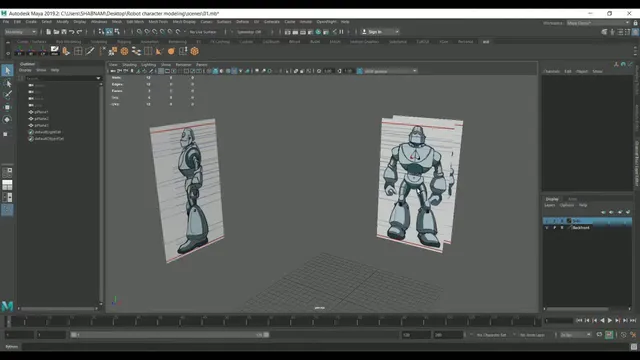Jump to end of playback range
The image size is (640, 360).
pyautogui.click(x=633, y=321)
